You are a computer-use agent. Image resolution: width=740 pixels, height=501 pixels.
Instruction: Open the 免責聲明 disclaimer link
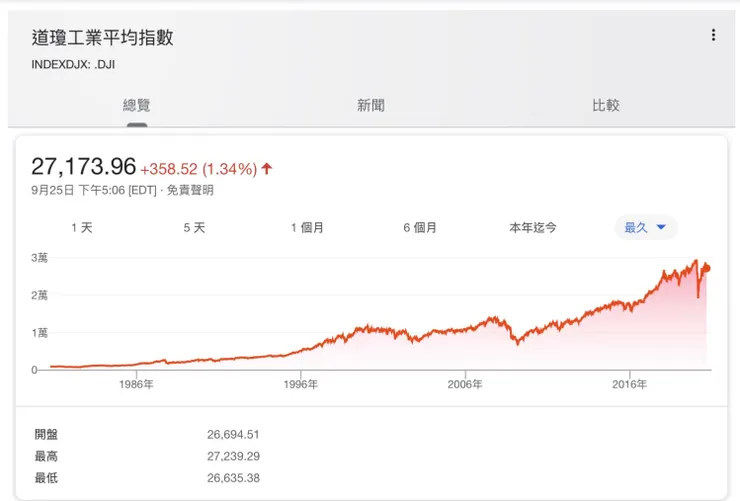coord(190,190)
